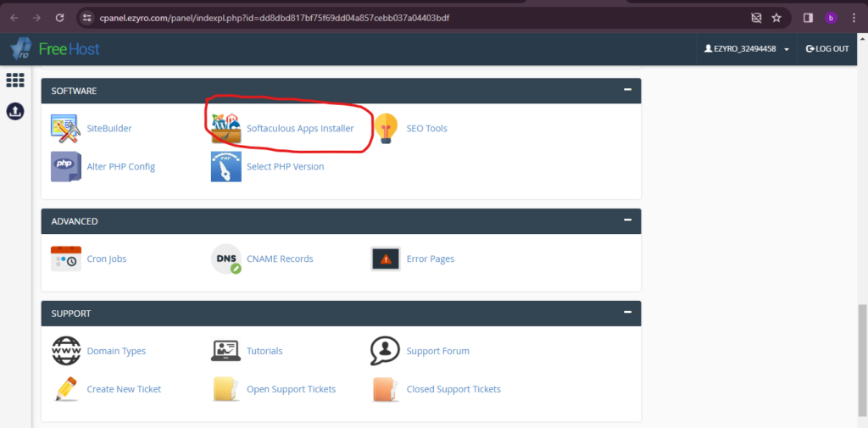Viewport: 868px width, 428px height.
Task: Open the Cron Jobs link
Action: pyautogui.click(x=106, y=259)
